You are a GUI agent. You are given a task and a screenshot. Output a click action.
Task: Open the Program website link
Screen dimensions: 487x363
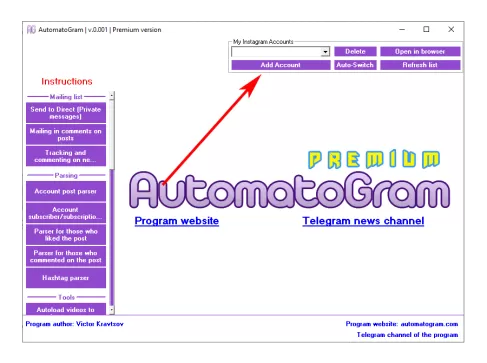(177, 221)
